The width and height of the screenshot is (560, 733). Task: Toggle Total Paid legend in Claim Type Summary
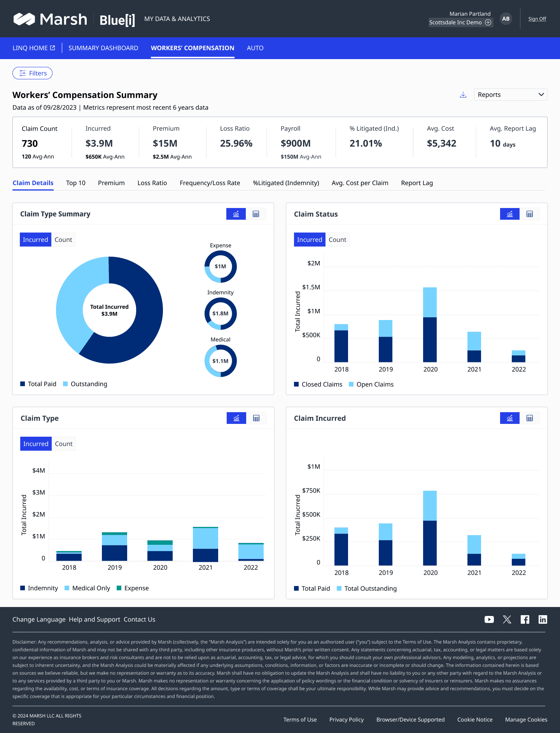pyautogui.click(x=38, y=384)
